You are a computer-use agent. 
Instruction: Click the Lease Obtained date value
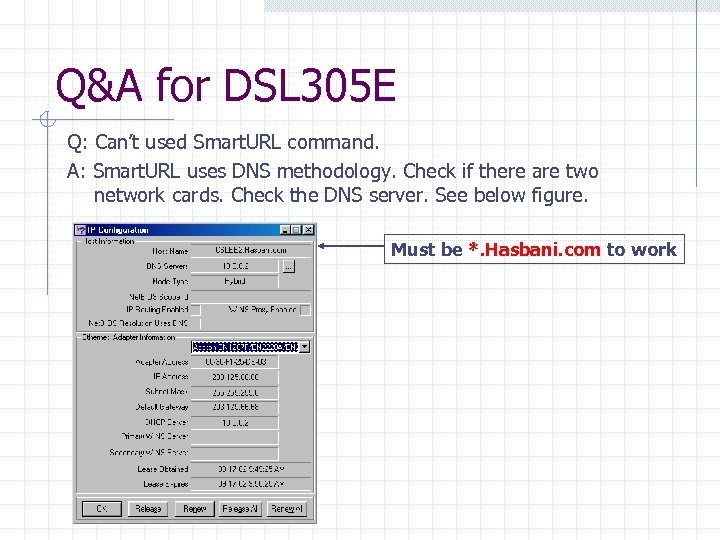click(251, 469)
